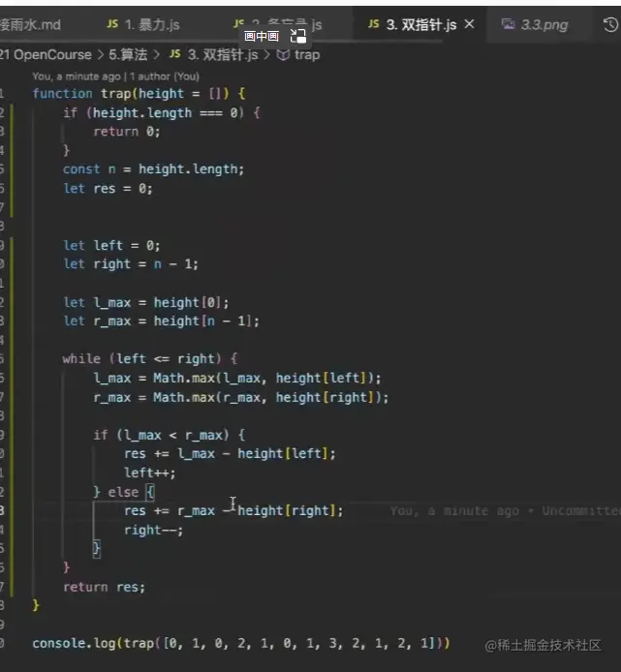The width and height of the screenshot is (621, 672).
Task: Click the 'const n = height.length;' line
Action: coord(153,169)
